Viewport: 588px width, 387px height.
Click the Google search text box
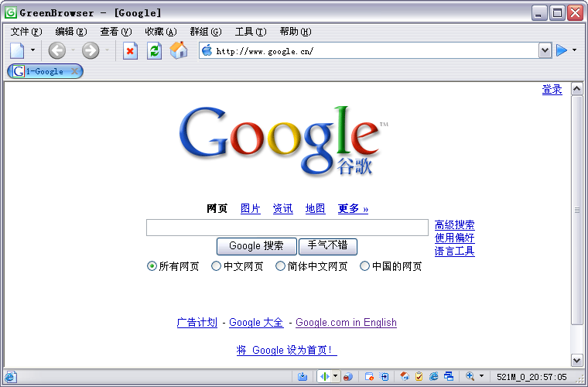287,228
